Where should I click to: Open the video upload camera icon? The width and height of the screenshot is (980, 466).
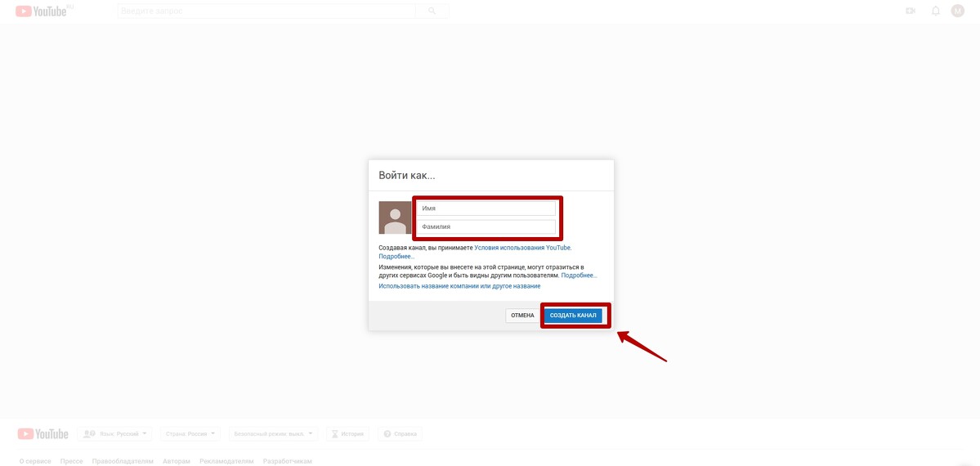coord(911,11)
